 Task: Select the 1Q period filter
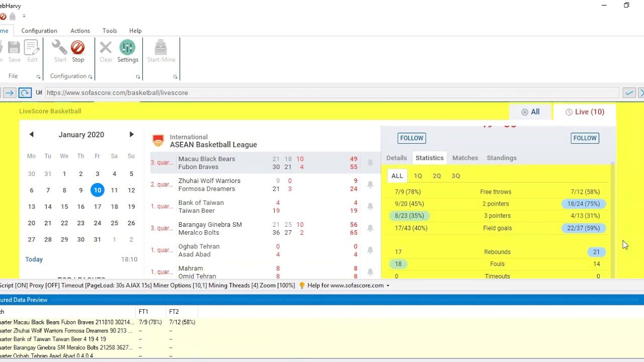click(x=418, y=175)
